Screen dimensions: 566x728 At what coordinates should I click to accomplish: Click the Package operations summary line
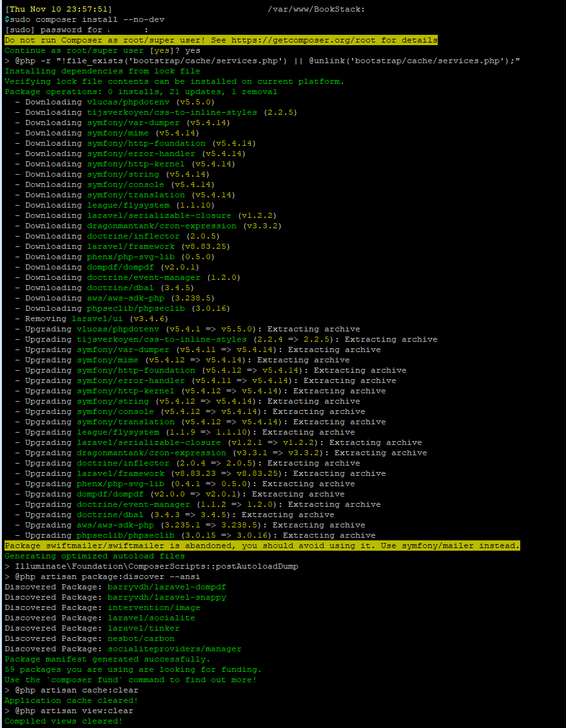141,92
